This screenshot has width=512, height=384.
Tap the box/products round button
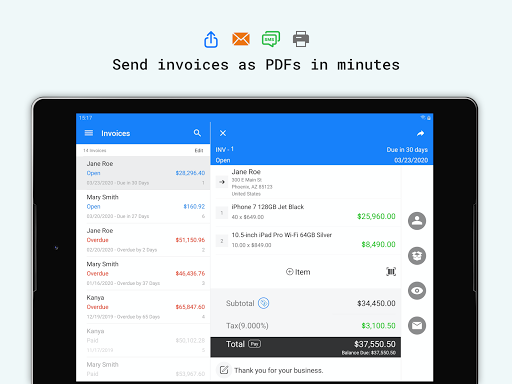pyautogui.click(x=417, y=256)
